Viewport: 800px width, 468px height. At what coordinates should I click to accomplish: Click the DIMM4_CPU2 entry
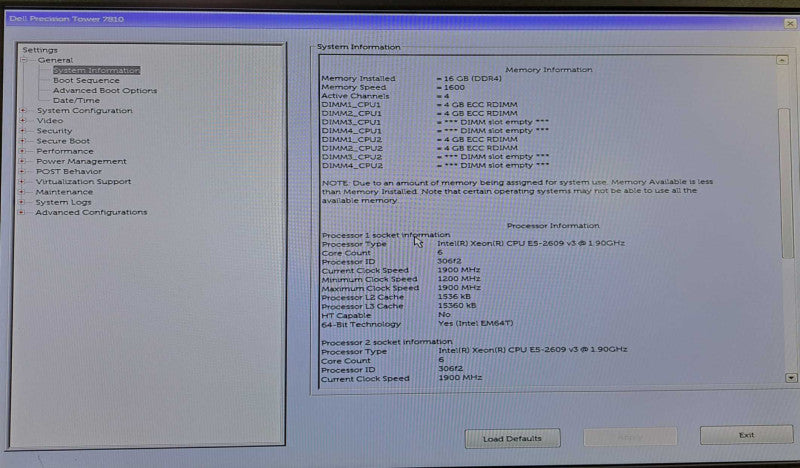click(435, 165)
